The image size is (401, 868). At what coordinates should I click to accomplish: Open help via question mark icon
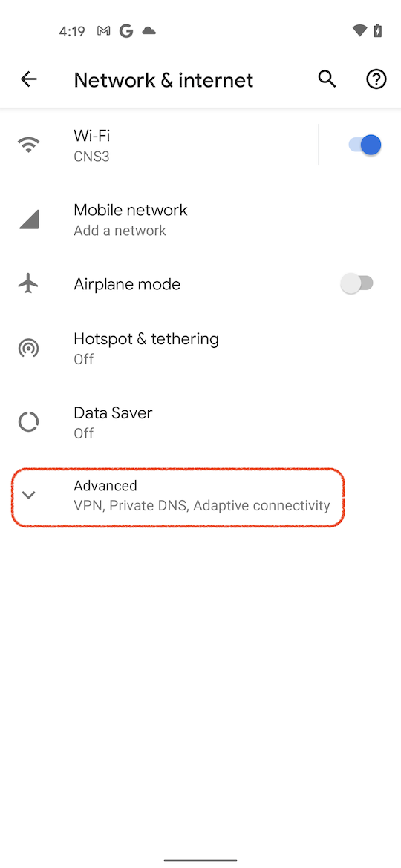pyautogui.click(x=376, y=79)
